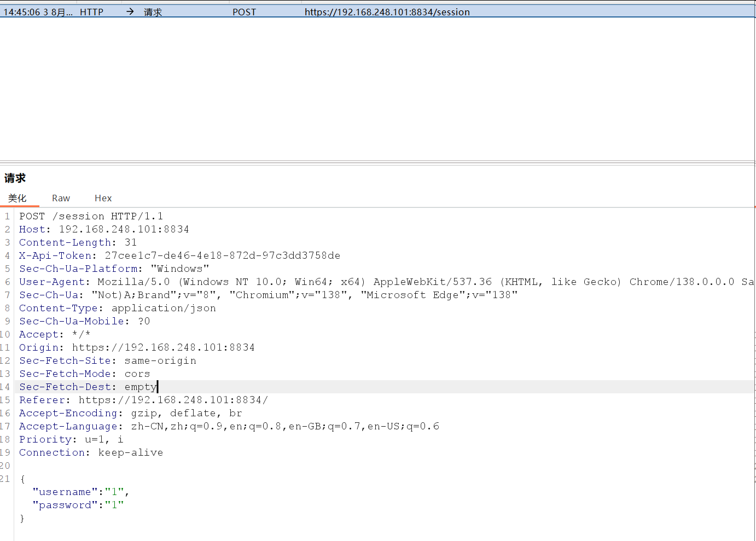
Task: Click the "username":"1" JSON line
Action: pyautogui.click(x=81, y=492)
